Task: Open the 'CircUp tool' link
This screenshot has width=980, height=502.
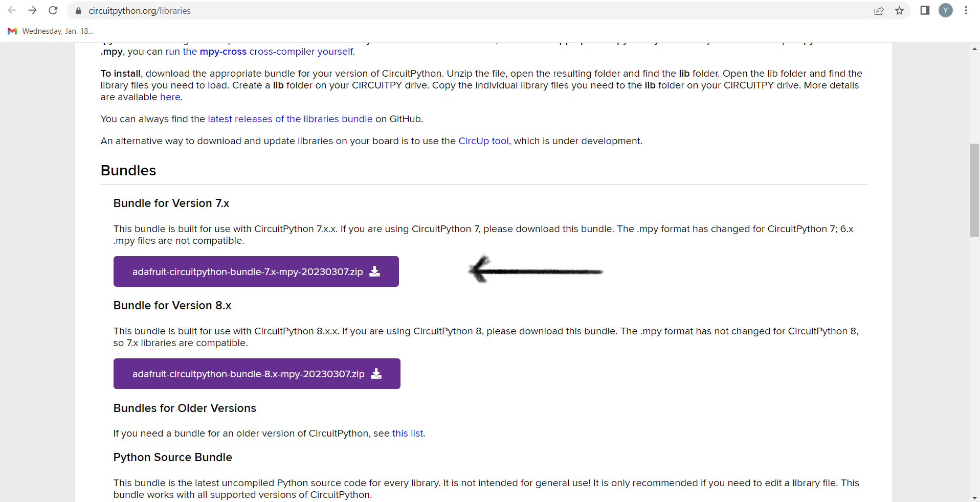Action: [482, 141]
